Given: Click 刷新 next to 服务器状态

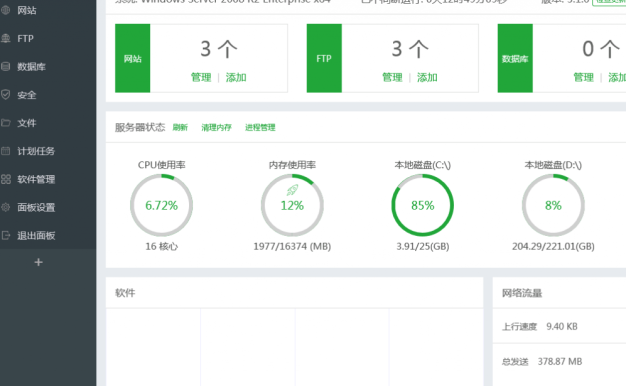Looking at the screenshot, I should coord(180,127).
